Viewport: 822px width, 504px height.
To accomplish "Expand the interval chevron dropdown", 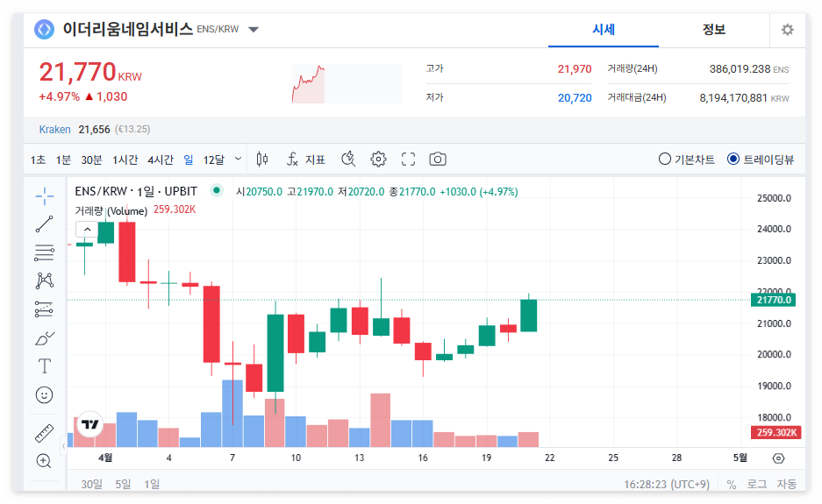I will tap(238, 159).
